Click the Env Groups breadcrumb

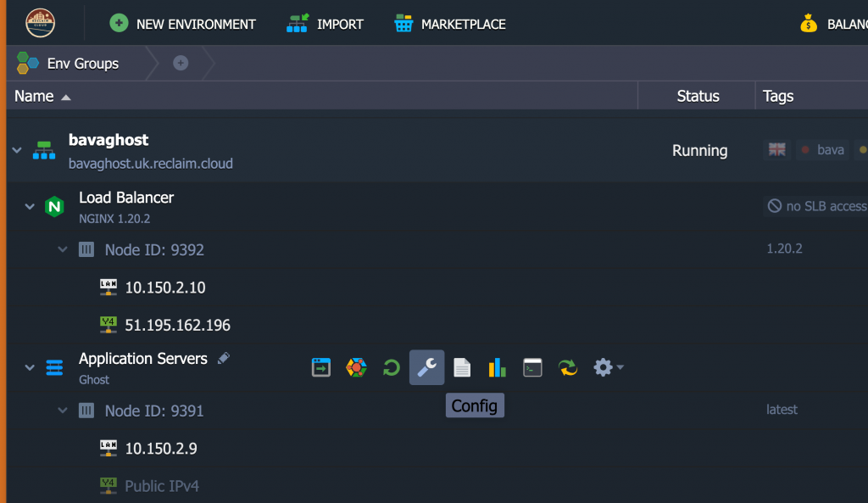tap(68, 63)
